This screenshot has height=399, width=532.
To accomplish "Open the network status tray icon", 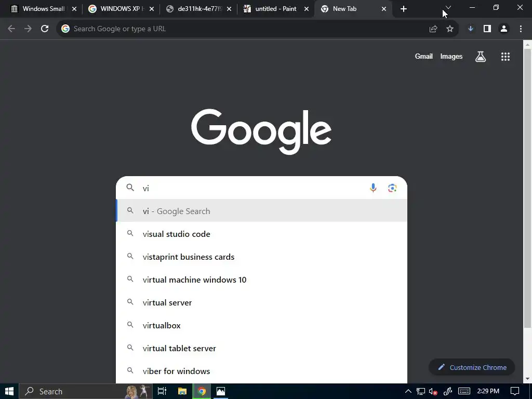I will click(421, 391).
